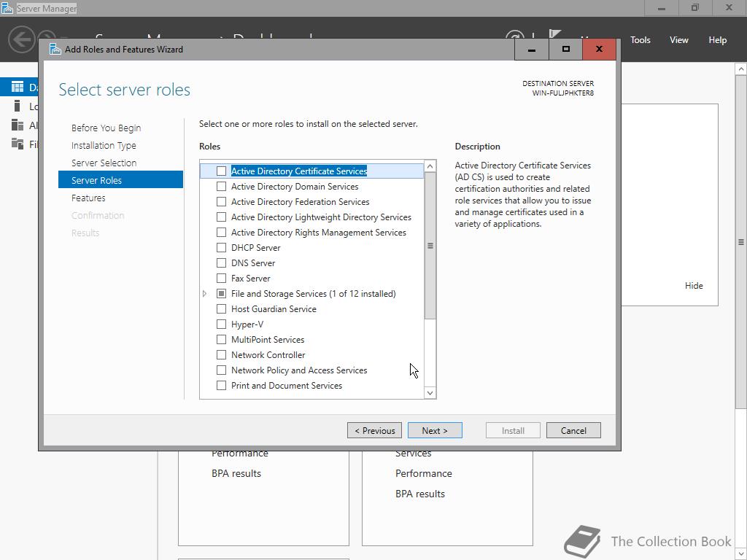The image size is (747, 560).
Task: Open the Dashboard icon in Server Manager sidebar
Action: (18, 86)
